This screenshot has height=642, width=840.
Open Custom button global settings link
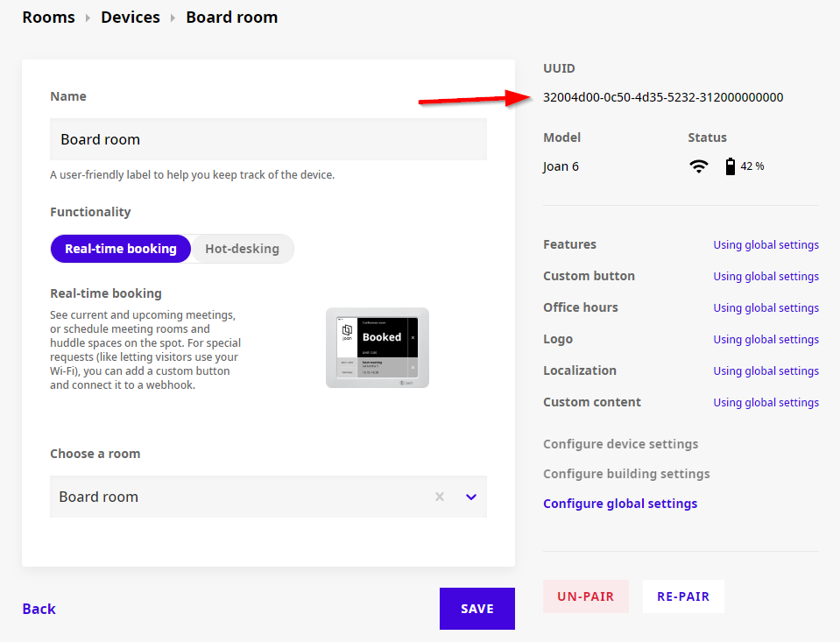pos(766,277)
